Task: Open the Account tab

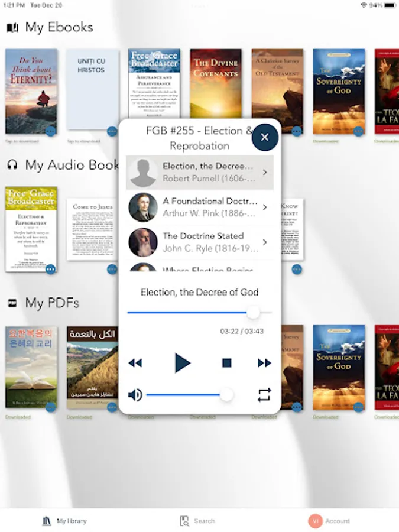Action: point(329,521)
